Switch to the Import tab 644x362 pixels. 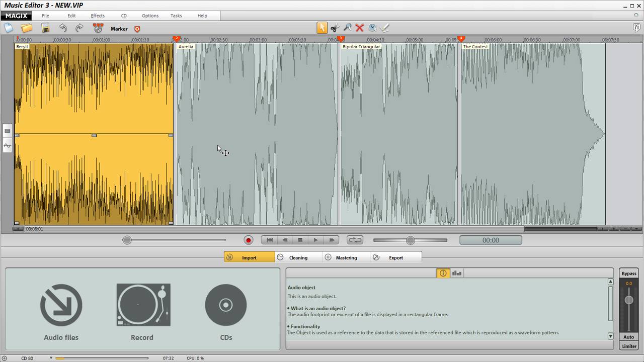[x=250, y=257]
